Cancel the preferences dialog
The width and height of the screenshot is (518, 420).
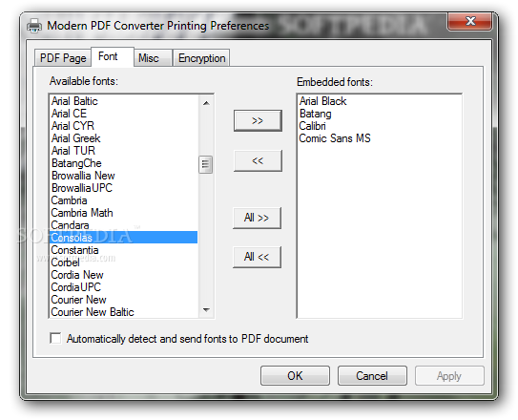click(x=372, y=376)
